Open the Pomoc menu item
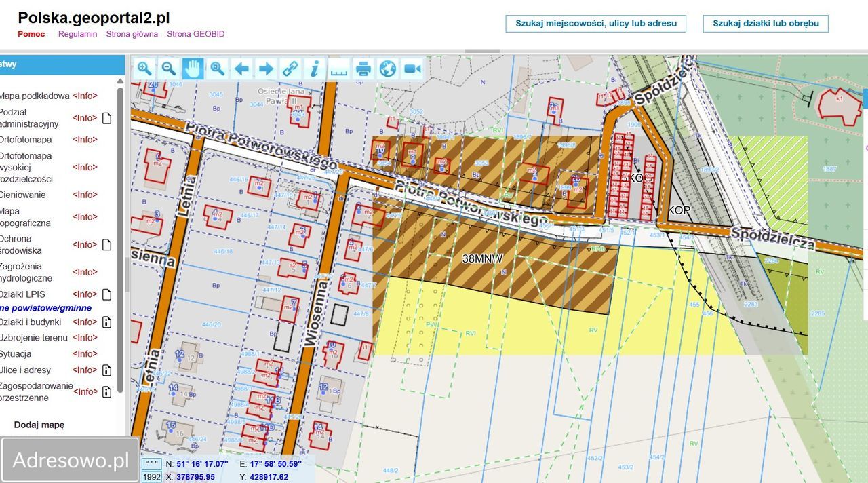The height and width of the screenshot is (483, 868). [x=31, y=33]
